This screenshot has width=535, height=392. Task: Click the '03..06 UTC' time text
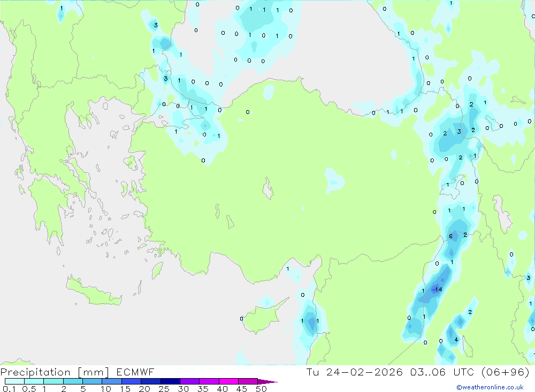[442, 372]
